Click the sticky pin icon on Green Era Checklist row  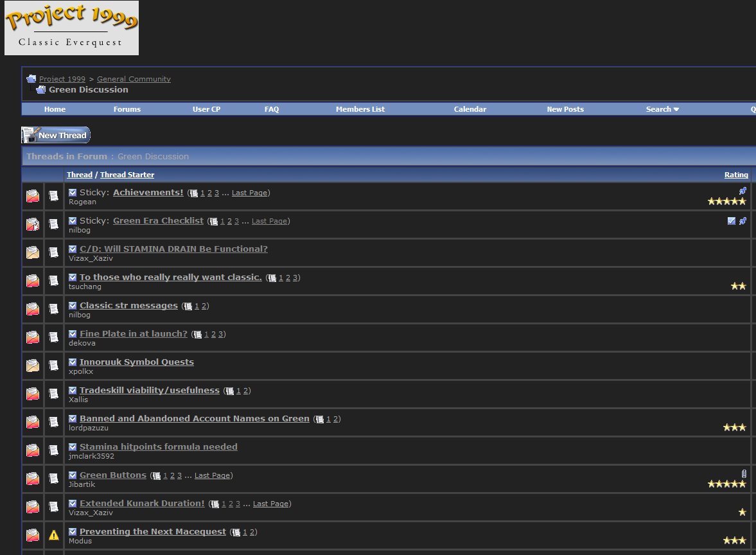[x=743, y=221]
